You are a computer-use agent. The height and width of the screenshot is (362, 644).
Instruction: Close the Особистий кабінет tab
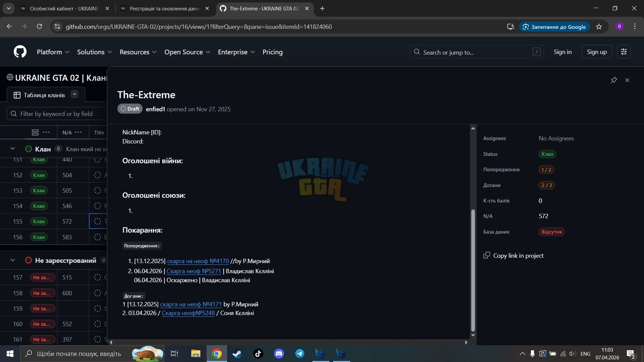(x=107, y=8)
